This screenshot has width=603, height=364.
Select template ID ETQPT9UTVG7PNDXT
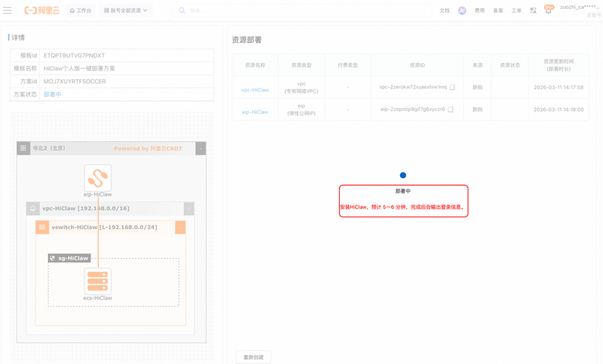click(x=74, y=56)
